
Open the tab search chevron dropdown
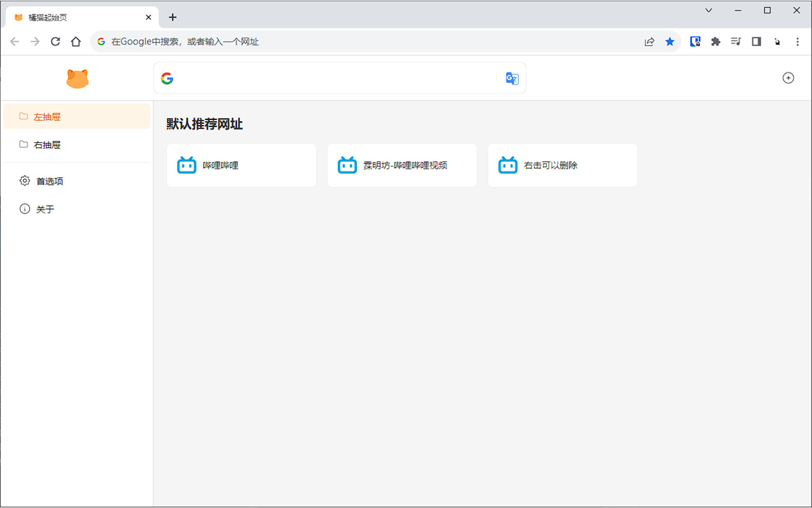coord(709,10)
